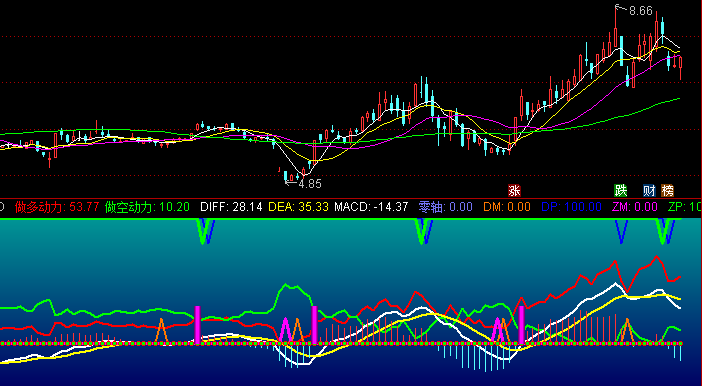The height and width of the screenshot is (386, 702).
Task: Click the magenta ZM indicator label
Action: point(634,207)
